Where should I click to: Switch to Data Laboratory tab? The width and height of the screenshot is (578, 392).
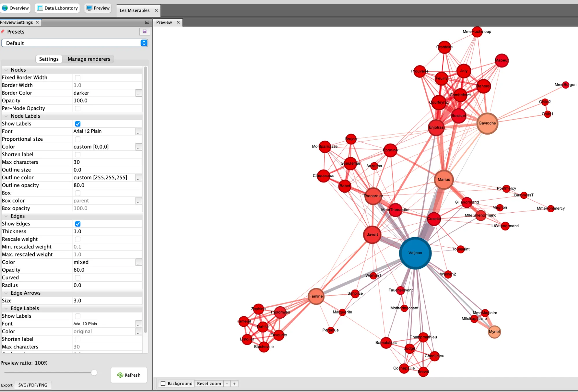[x=58, y=8]
